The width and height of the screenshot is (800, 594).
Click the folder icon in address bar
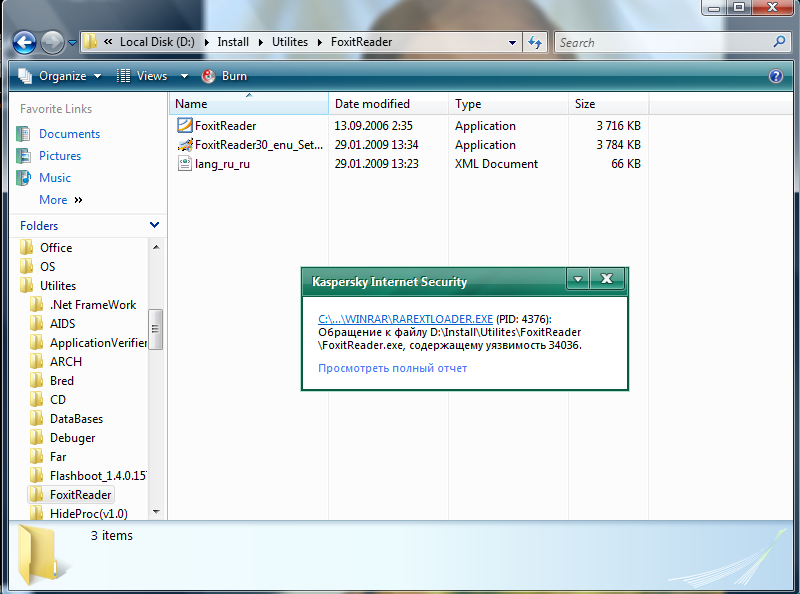pyautogui.click(x=90, y=42)
